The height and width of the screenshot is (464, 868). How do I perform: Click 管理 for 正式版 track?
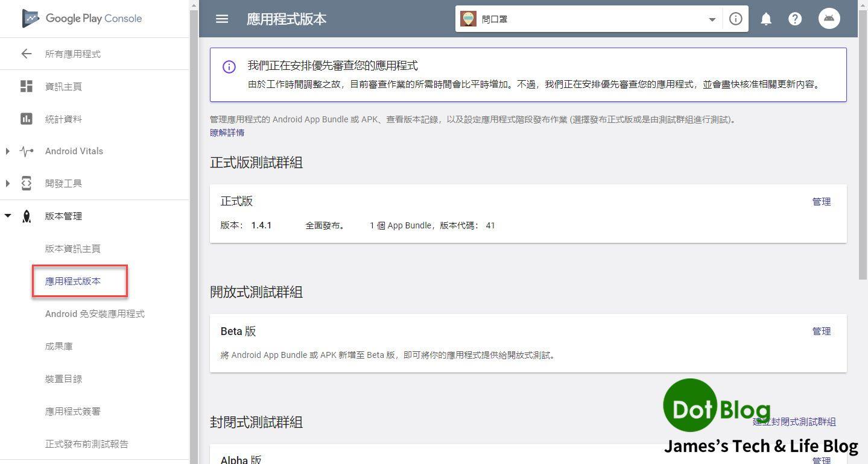point(822,202)
